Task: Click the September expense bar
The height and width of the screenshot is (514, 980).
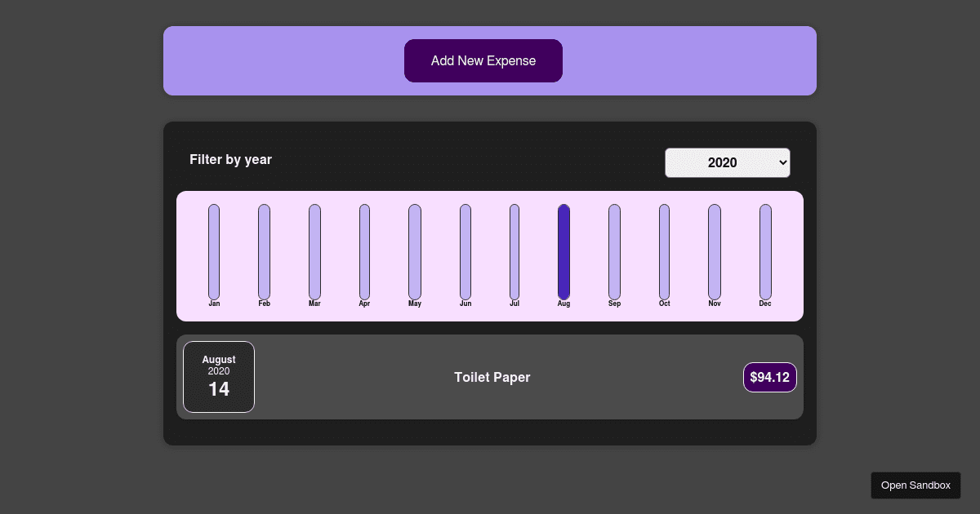Action: 614,251
